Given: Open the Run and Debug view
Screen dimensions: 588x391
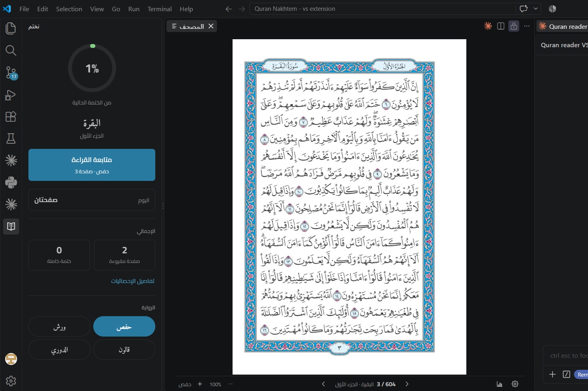Looking at the screenshot, I should pyautogui.click(x=11, y=95).
